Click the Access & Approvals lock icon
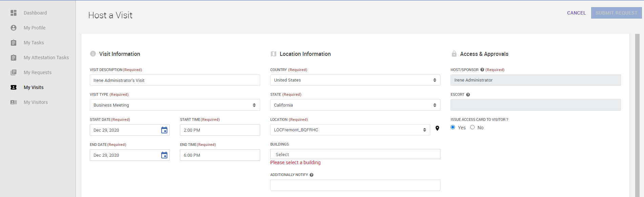The height and width of the screenshot is (197, 644). coord(454,54)
